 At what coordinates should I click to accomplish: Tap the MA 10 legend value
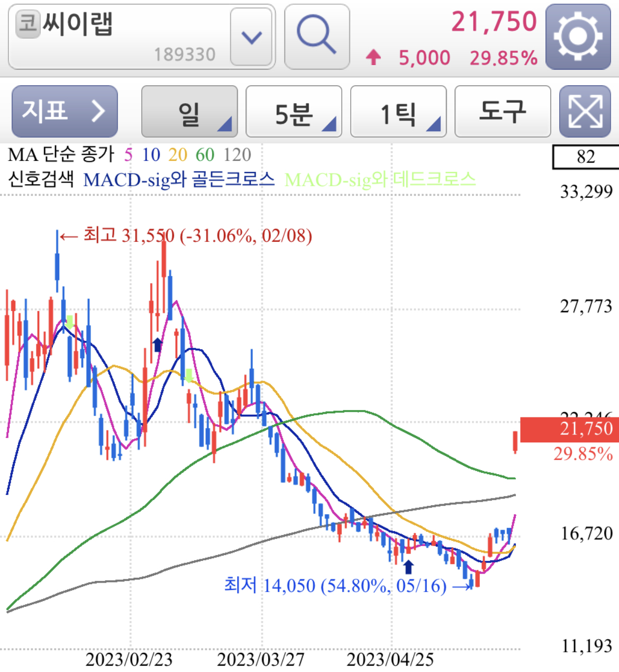[x=151, y=155]
